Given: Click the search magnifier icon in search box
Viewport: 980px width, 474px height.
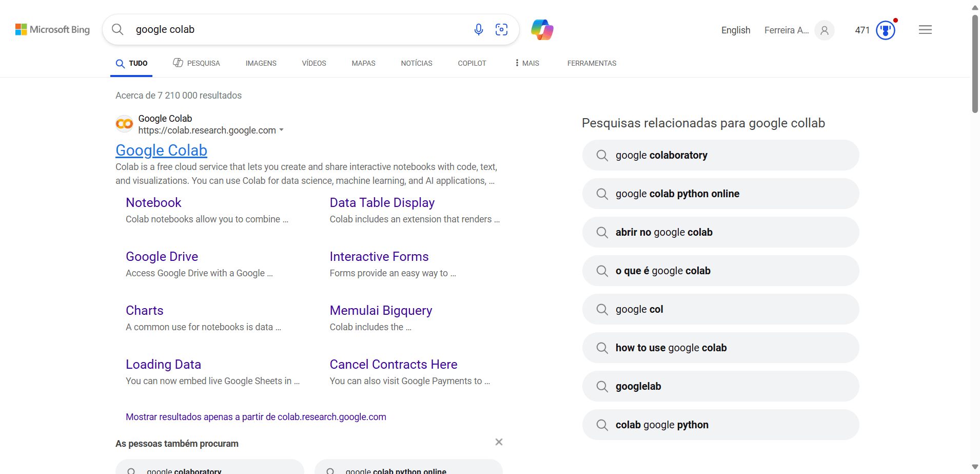Looking at the screenshot, I should pyautogui.click(x=117, y=29).
